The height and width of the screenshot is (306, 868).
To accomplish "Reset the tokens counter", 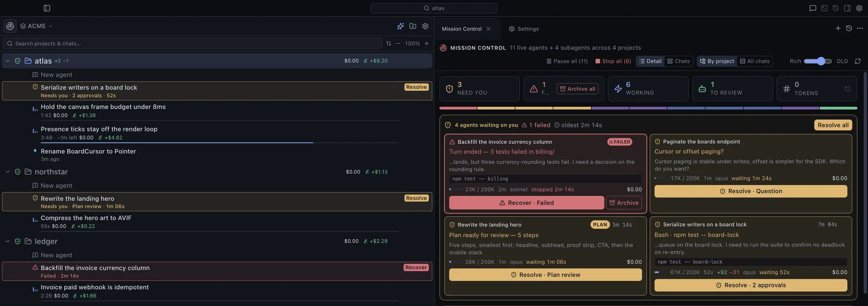I will click(847, 89).
